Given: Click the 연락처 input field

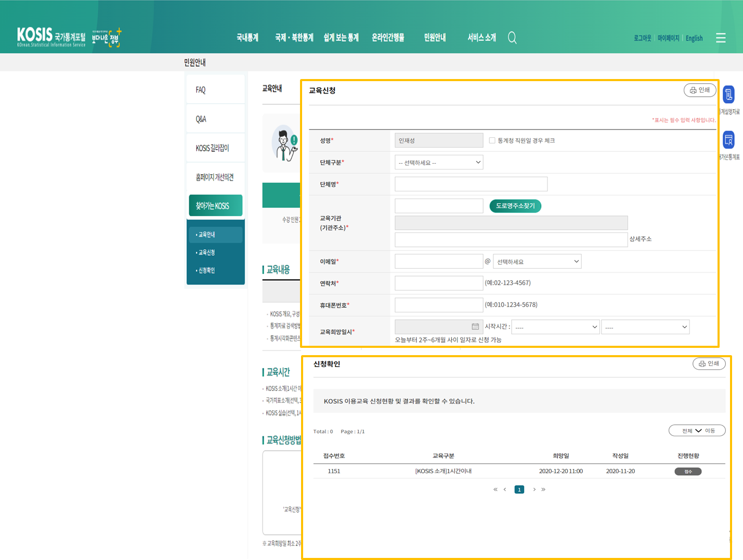Looking at the screenshot, I should 439,283.
